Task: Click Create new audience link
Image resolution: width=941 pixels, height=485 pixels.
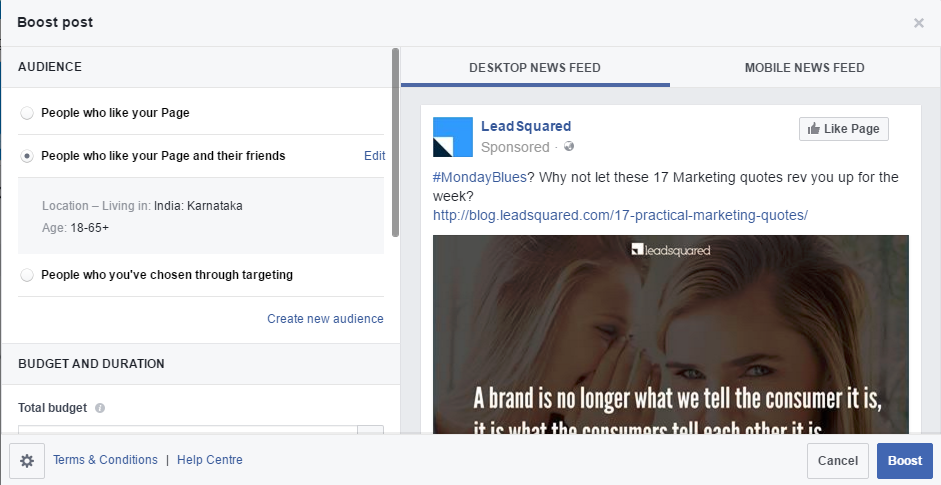Action: click(325, 319)
